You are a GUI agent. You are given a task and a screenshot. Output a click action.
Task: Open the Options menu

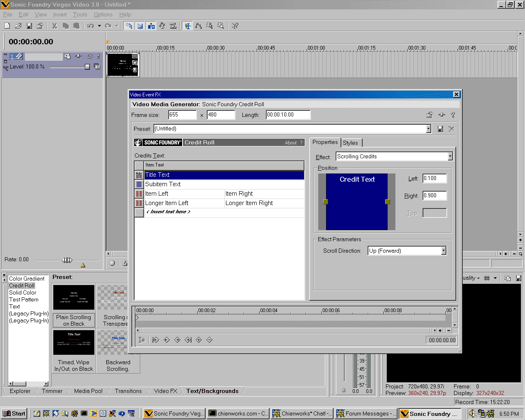[103, 14]
